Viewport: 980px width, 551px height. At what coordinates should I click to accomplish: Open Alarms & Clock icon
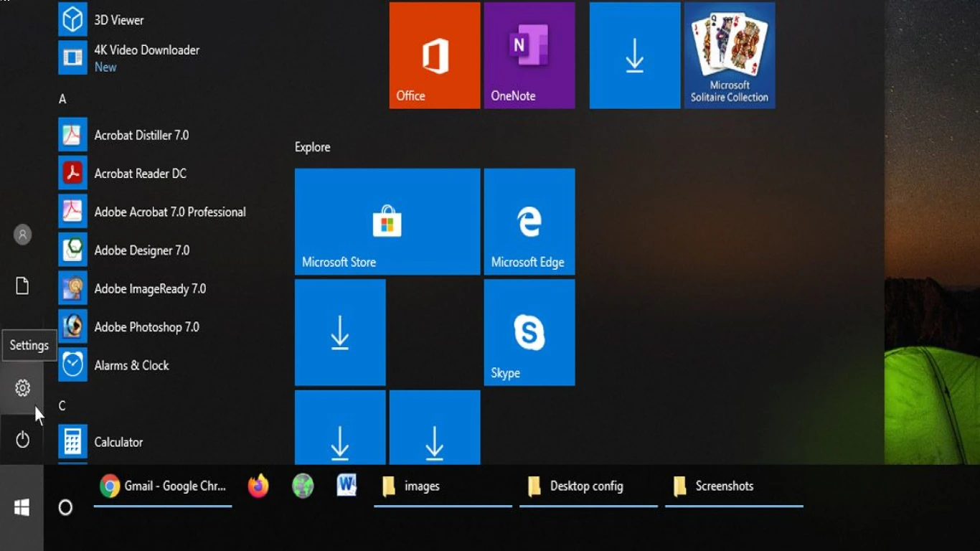pos(72,365)
